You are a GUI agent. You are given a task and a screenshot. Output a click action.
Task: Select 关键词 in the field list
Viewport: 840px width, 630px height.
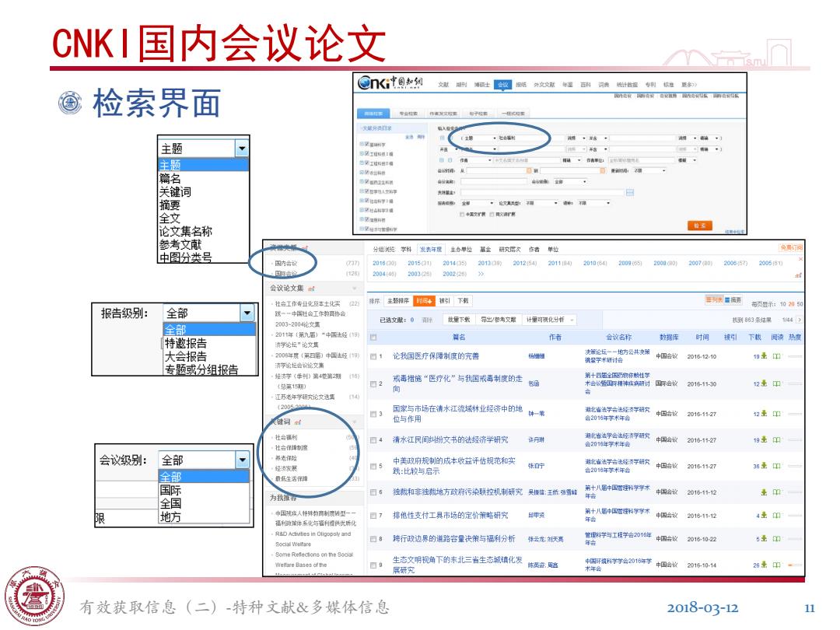click(175, 192)
